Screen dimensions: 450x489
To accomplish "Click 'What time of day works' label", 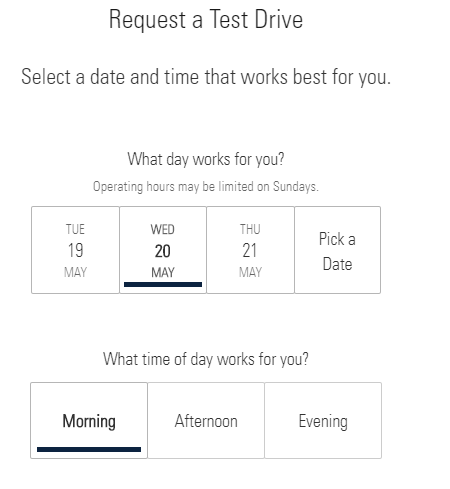I will point(206,359).
